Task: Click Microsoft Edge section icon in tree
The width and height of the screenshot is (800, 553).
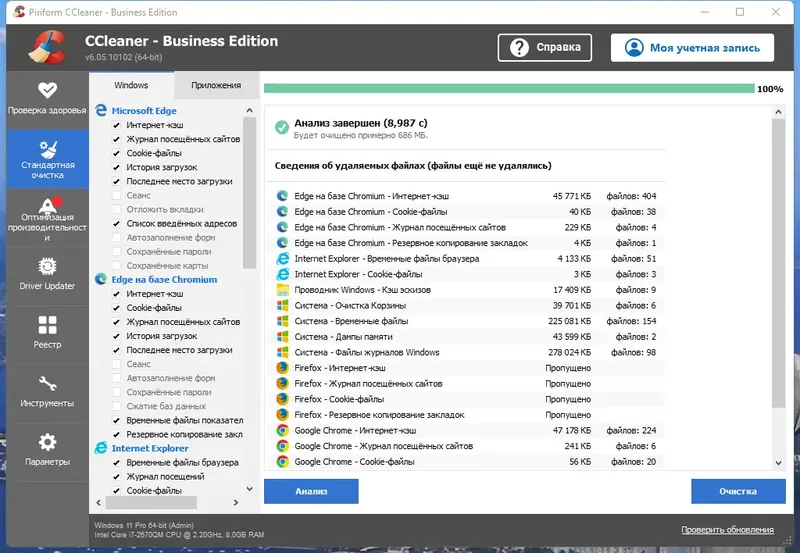Action: (x=101, y=110)
